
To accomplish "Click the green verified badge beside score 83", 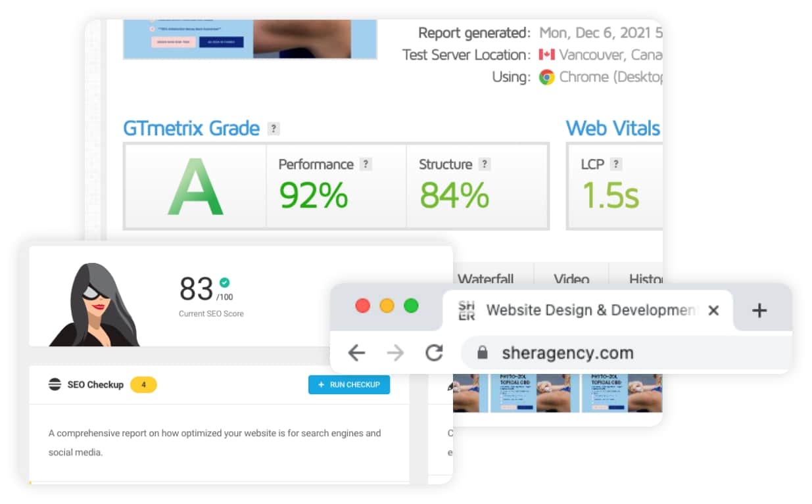I will pyautogui.click(x=224, y=283).
